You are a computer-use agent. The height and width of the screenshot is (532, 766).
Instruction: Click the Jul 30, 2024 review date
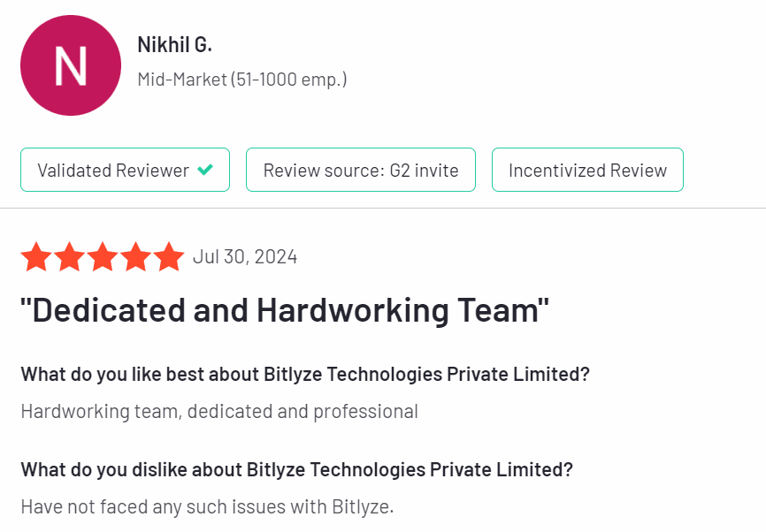point(245,257)
